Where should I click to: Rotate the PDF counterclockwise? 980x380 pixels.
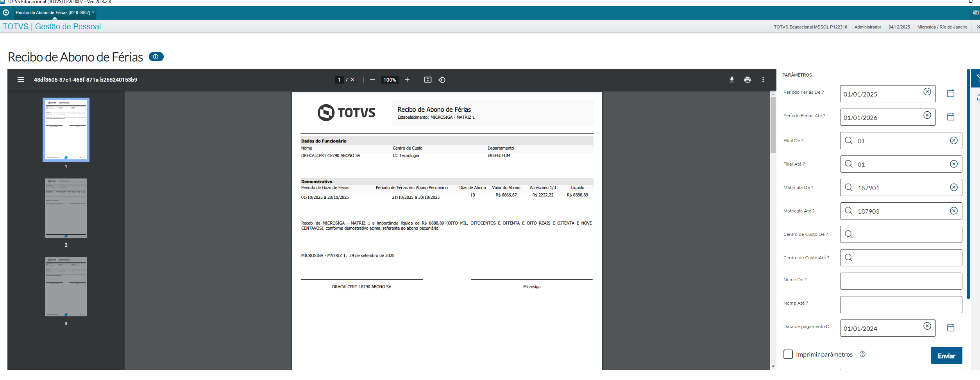click(x=442, y=80)
